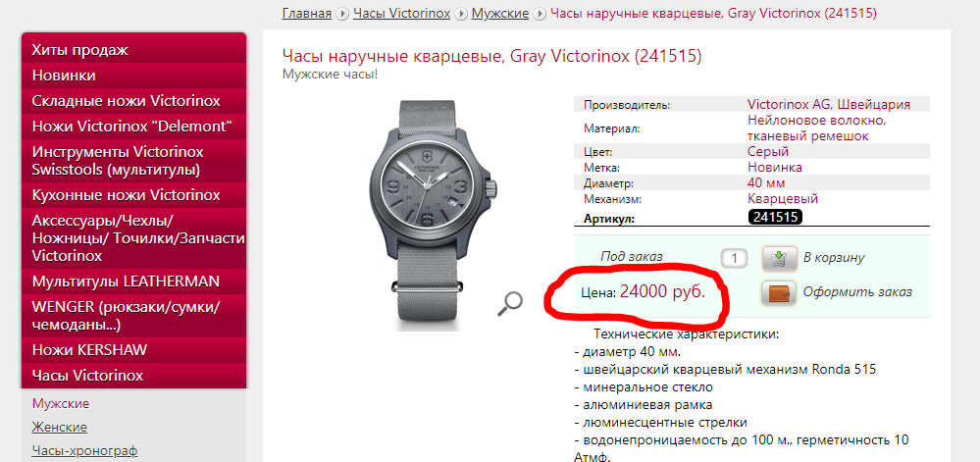
Task: Click breadcrumb arrow icon after Часы Victorinox
Action: tap(461, 14)
